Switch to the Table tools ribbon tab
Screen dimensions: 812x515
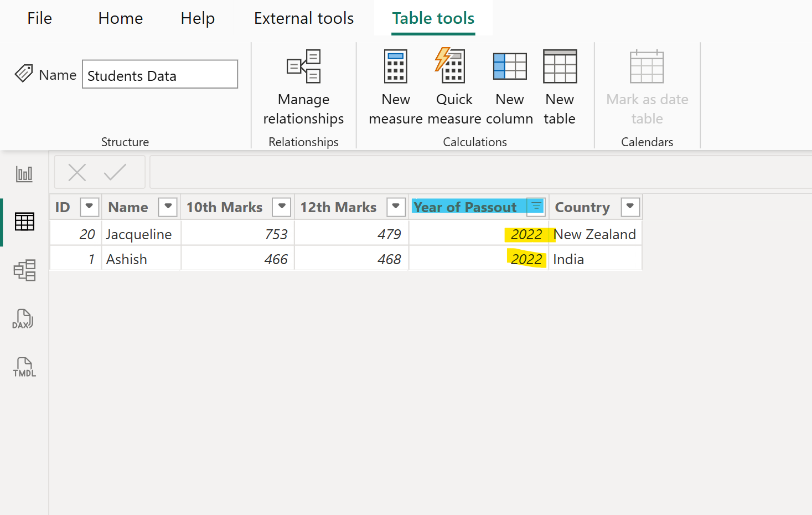coord(433,18)
